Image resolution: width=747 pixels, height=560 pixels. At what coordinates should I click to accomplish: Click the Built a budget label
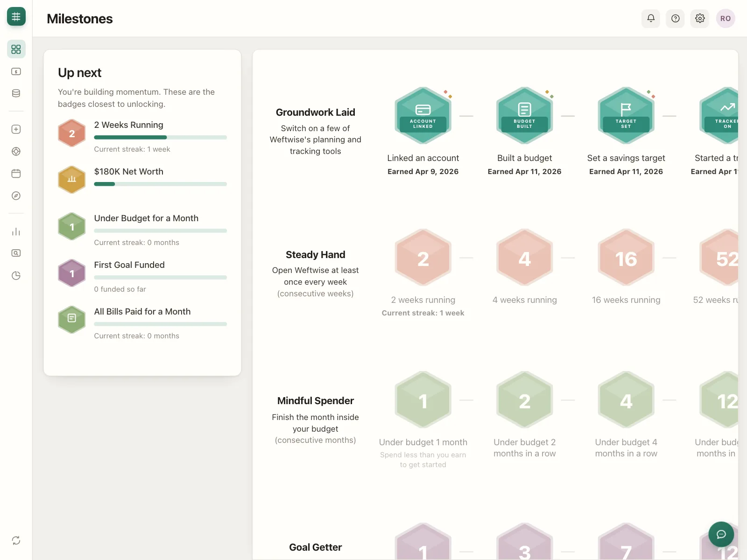tap(525, 158)
